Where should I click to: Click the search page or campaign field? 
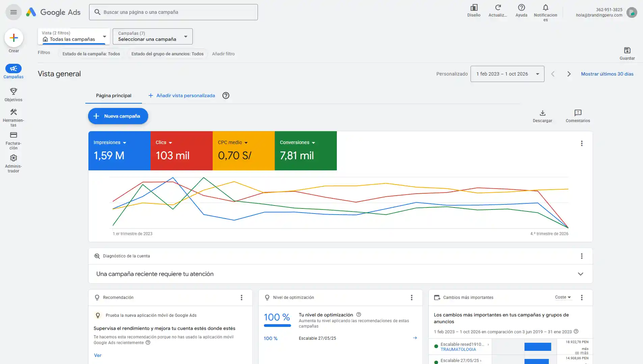point(173,12)
